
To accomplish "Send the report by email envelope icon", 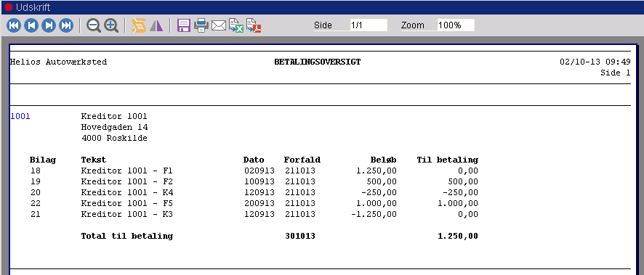I will pyautogui.click(x=219, y=26).
